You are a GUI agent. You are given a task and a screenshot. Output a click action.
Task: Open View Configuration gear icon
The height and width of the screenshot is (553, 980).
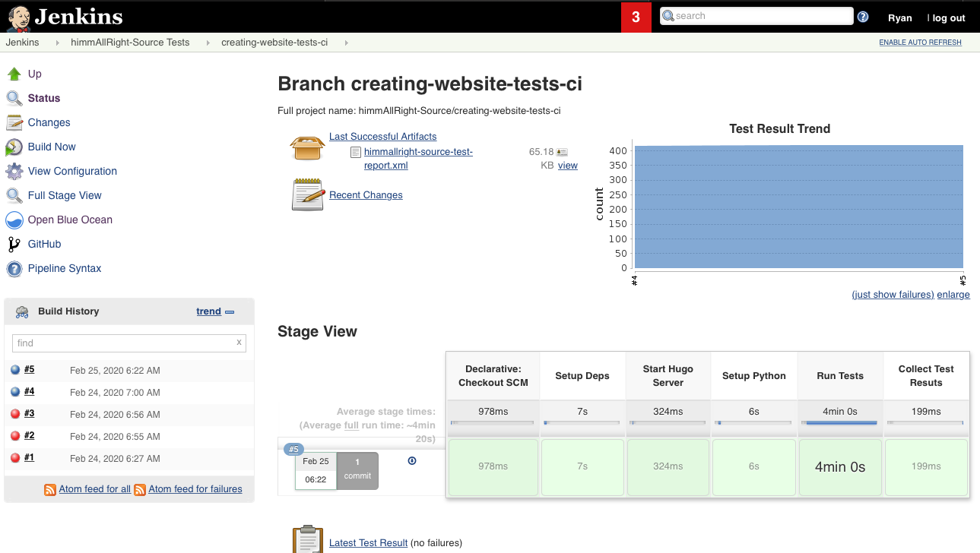(x=14, y=171)
